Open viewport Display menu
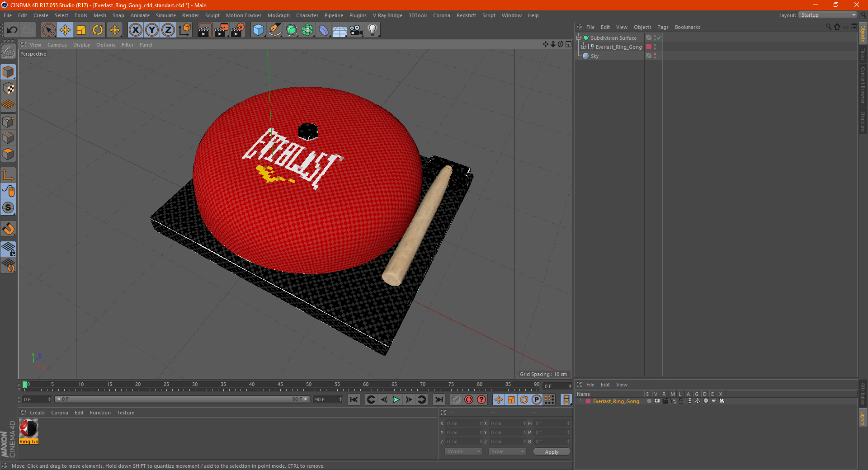Screen dimensions: 868x470 pyautogui.click(x=81, y=45)
